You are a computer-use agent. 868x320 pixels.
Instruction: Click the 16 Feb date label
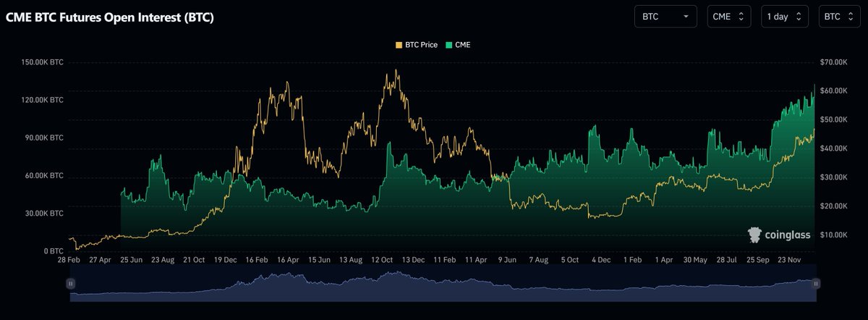pyautogui.click(x=258, y=259)
